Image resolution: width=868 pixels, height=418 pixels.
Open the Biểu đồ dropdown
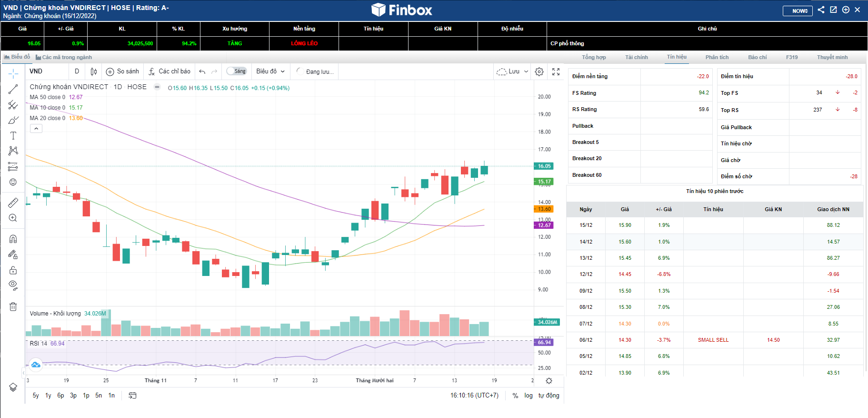270,71
